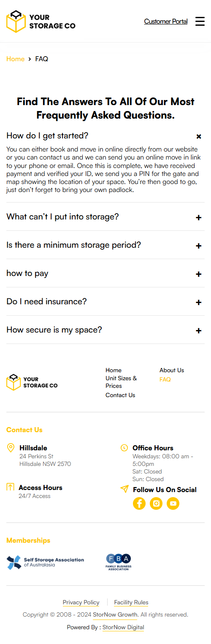Expand 'Do I need insurance?' plus icon

199,303
